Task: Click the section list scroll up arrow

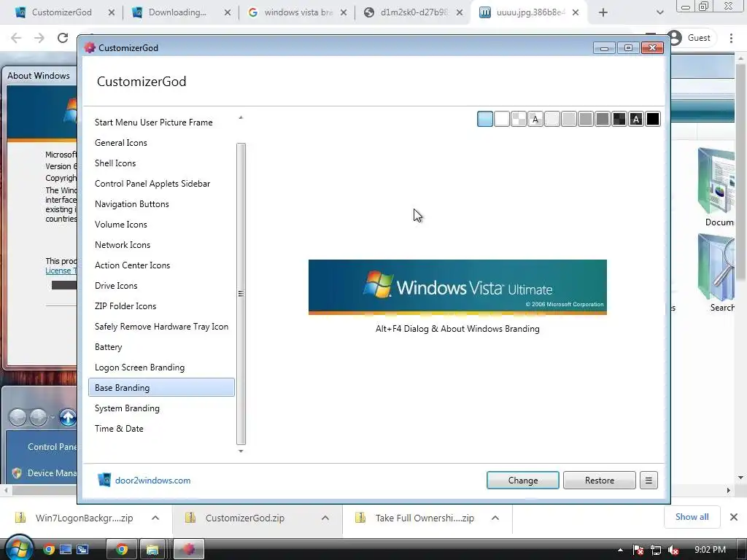Action: click(241, 117)
